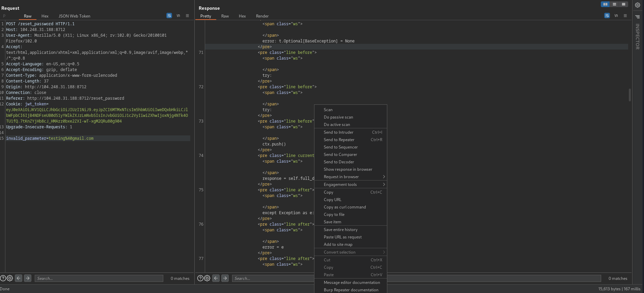
Task: Toggle word wrap icon in Response panel
Action: pos(607,16)
